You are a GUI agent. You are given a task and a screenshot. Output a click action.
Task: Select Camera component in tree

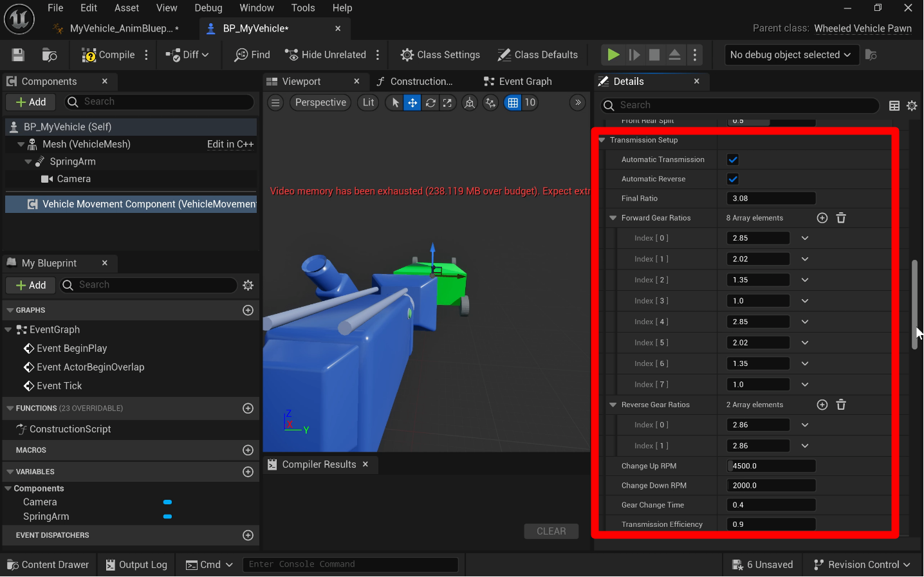tap(66, 179)
